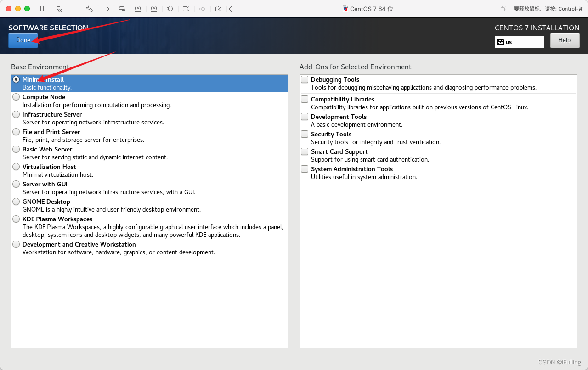Enable the Development Tools checkbox
This screenshot has width=588, height=370.
tap(305, 117)
